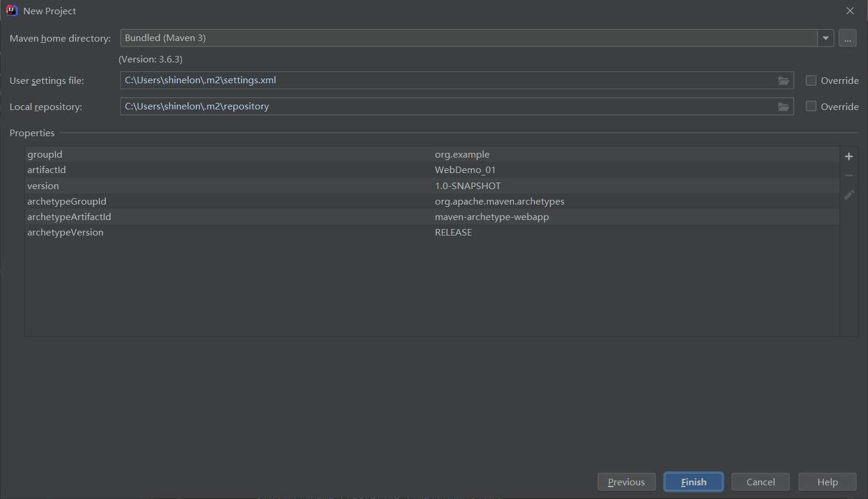The height and width of the screenshot is (499, 868).
Task: Click the Previous button
Action: click(x=626, y=482)
